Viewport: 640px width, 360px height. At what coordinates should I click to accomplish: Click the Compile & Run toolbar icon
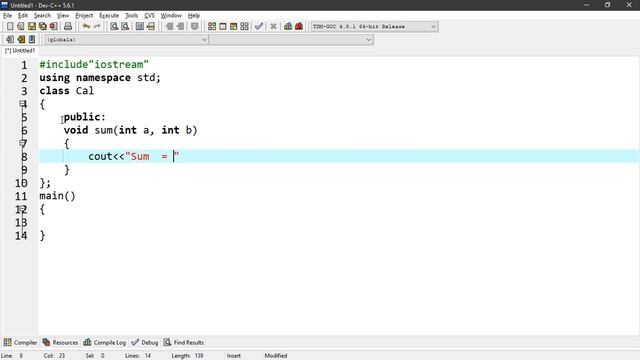(233, 27)
